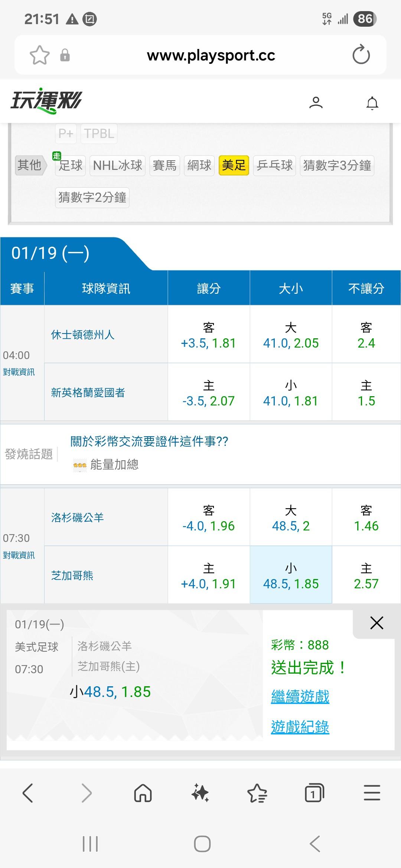Screen dimensions: 401x868
Task: Open the user account profile icon
Action: [316, 103]
